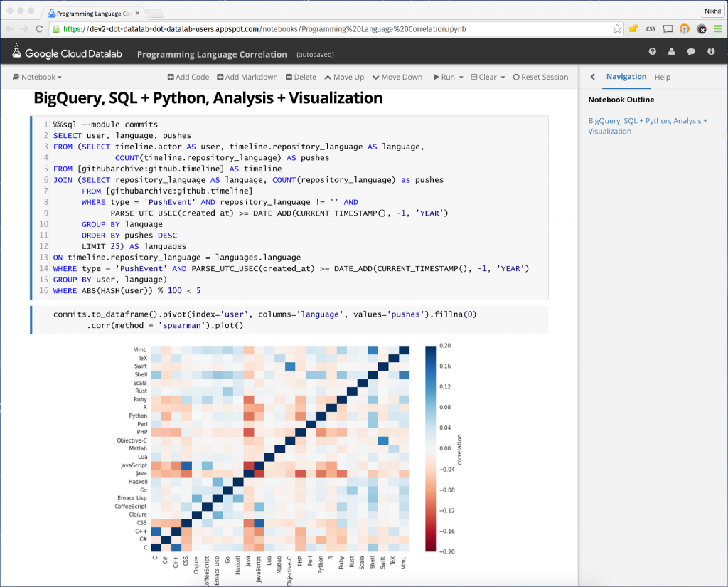
Task: Open the user account icon
Action: tap(671, 52)
